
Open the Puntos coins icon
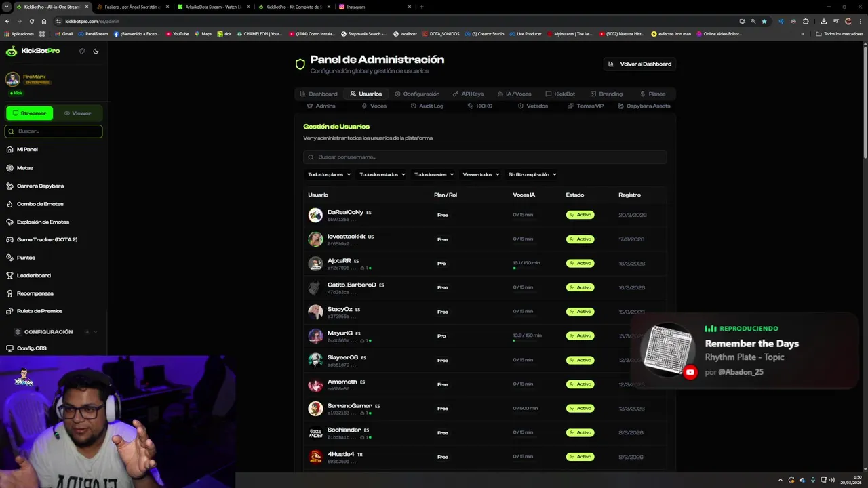10,258
